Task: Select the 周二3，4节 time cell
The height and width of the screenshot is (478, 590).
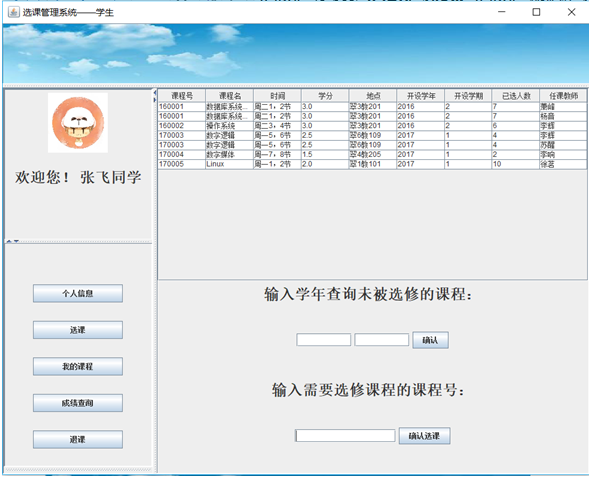Action: 277,126
